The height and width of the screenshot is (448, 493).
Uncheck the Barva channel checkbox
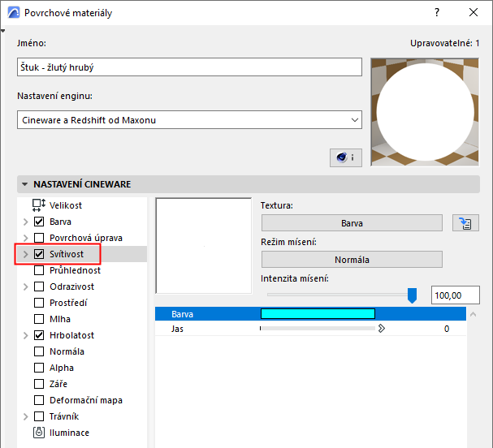[x=39, y=222]
